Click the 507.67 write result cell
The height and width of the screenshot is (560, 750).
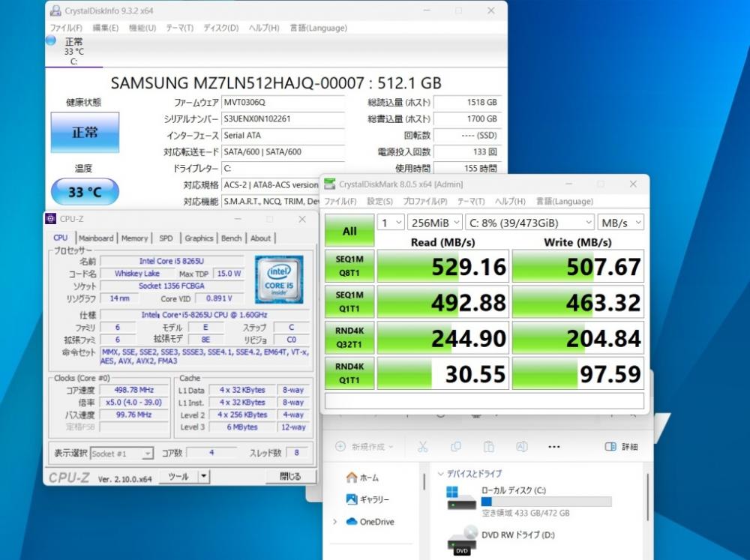click(x=577, y=266)
